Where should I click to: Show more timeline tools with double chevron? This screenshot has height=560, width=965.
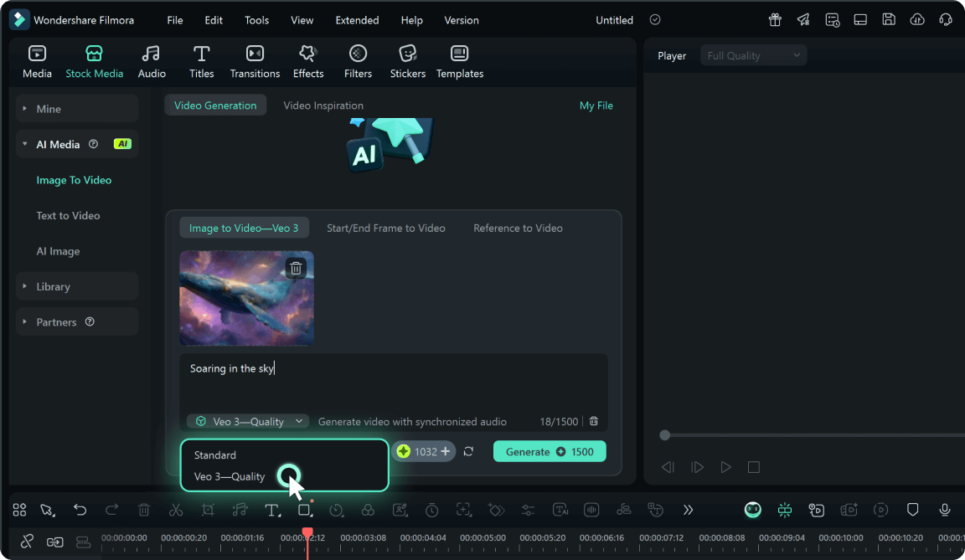(x=688, y=510)
